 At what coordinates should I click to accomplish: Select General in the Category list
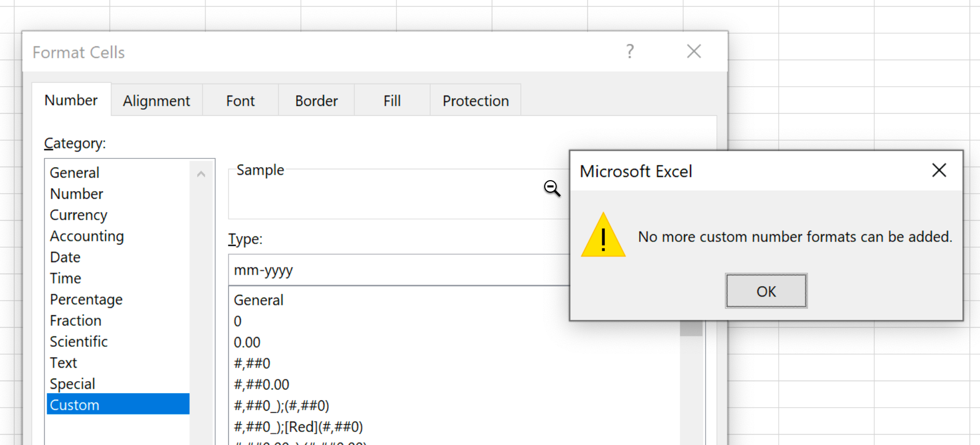[118, 172]
